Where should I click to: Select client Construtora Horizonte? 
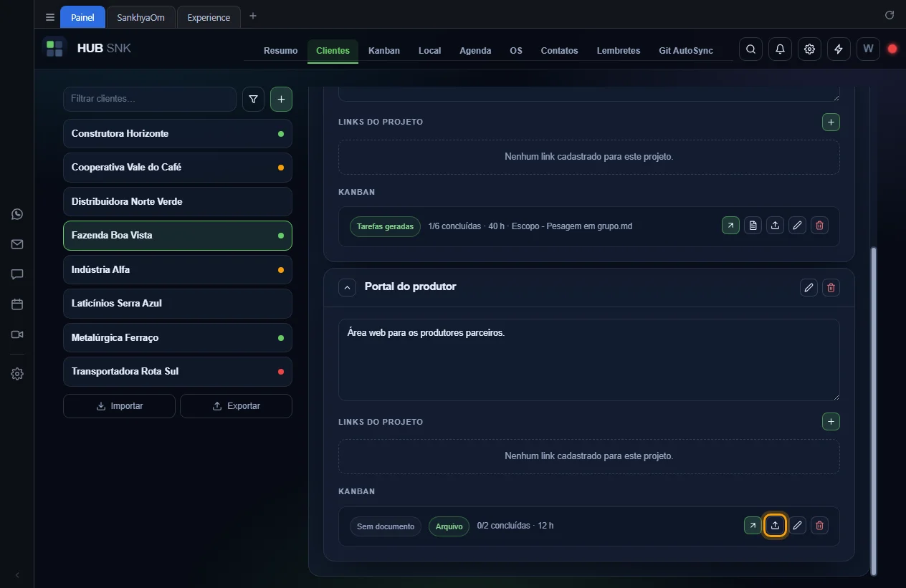tap(178, 134)
